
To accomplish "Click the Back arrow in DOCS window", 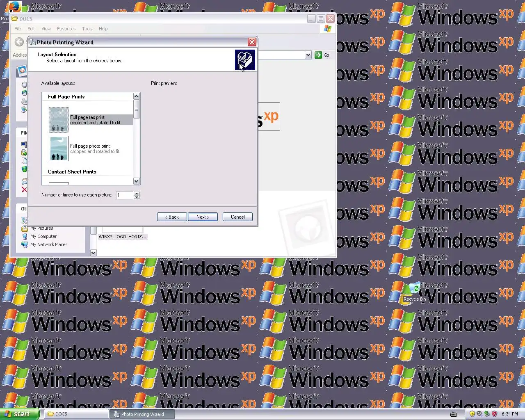I will 19,42.
